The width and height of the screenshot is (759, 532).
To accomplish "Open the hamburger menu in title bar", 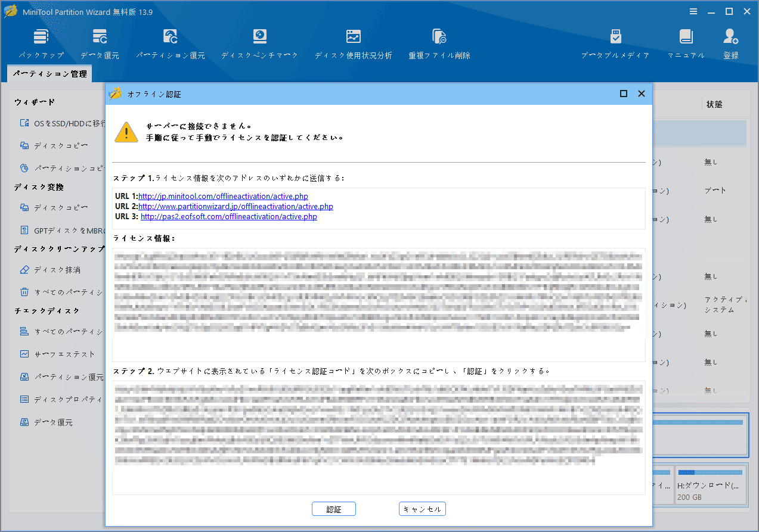I will [693, 11].
